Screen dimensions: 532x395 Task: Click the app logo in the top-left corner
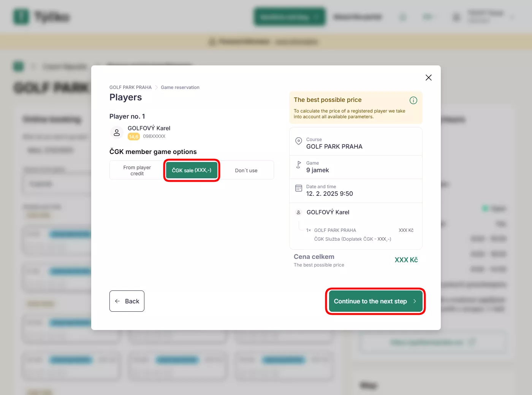click(x=21, y=17)
